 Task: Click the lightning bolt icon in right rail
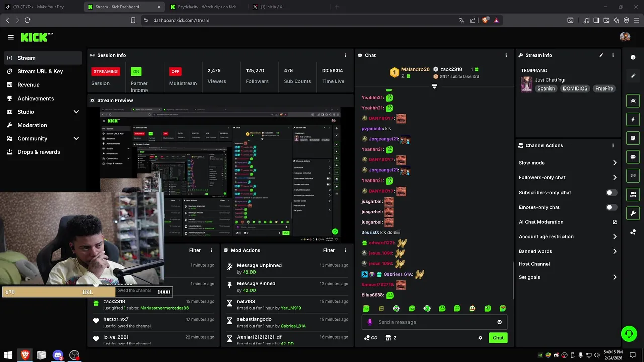tap(633, 120)
